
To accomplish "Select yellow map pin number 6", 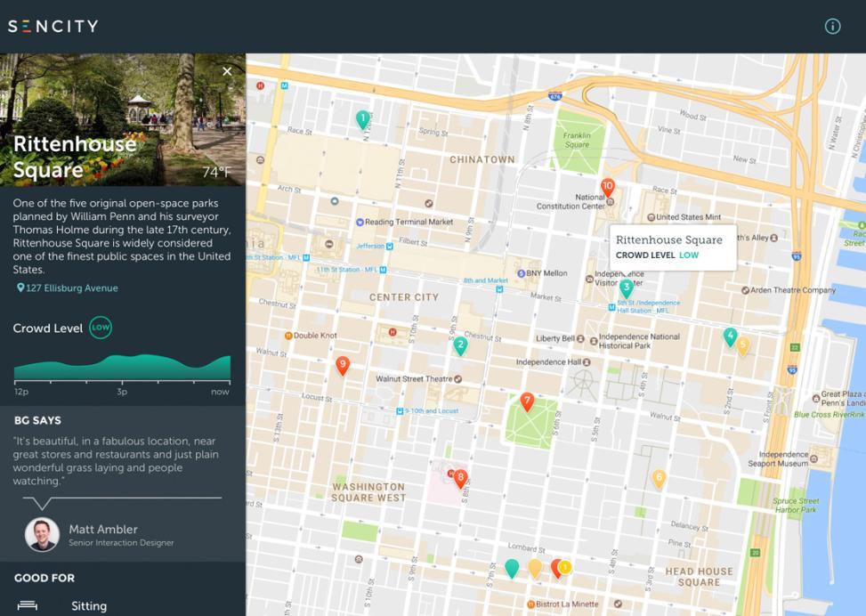I will [x=659, y=478].
